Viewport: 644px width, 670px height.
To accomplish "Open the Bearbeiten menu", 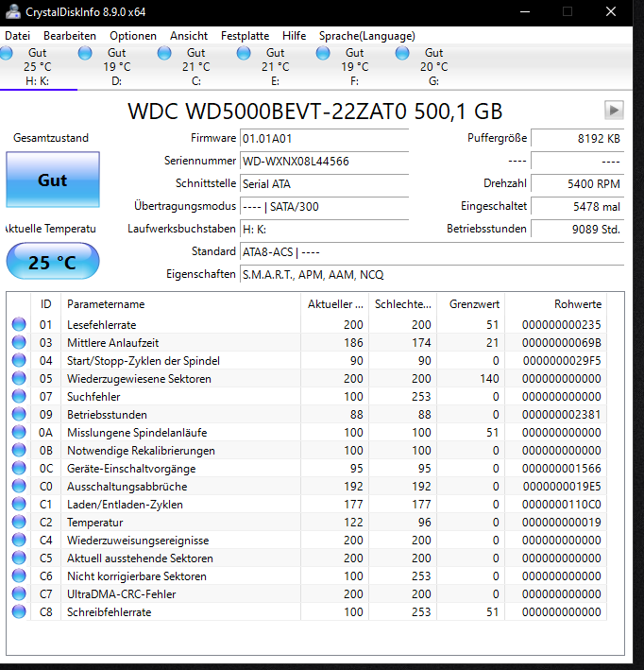I will tap(70, 36).
